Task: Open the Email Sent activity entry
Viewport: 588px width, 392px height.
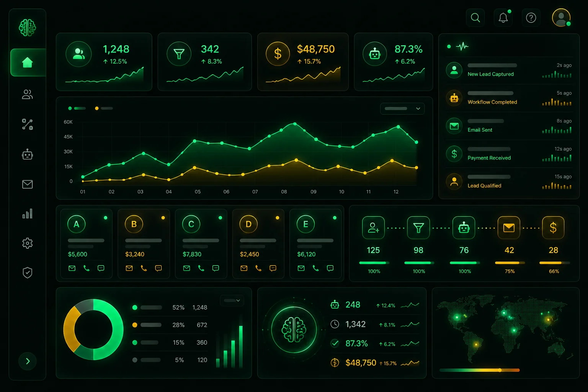Action: (509, 126)
